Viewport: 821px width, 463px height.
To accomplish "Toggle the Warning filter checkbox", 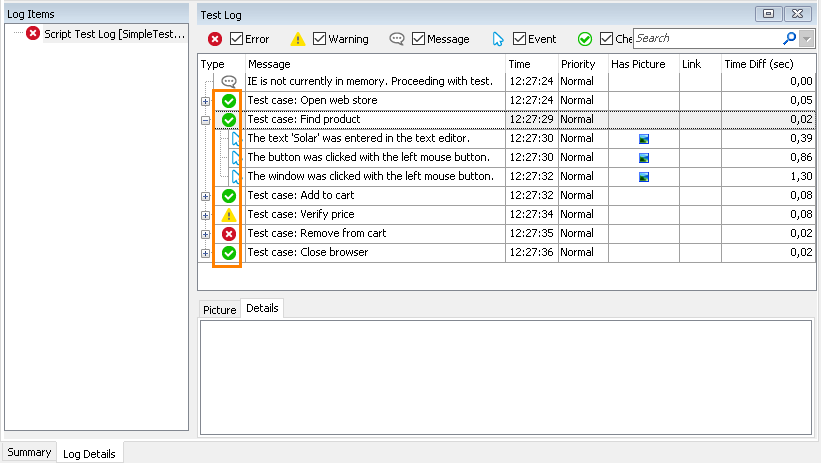I will (x=320, y=39).
